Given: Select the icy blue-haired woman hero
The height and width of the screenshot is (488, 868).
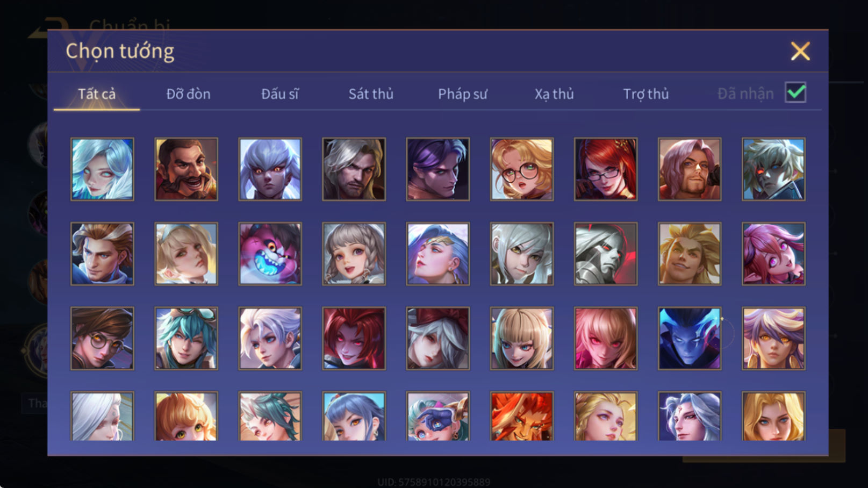Looking at the screenshot, I should [x=103, y=169].
